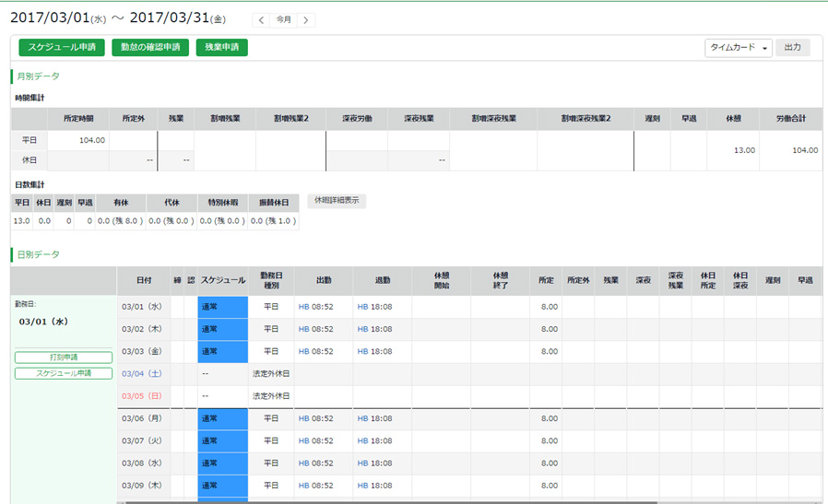This screenshot has height=504, width=828.
Task: Open 03/07 clock-in HB 08:52 link
Action: [x=315, y=440]
